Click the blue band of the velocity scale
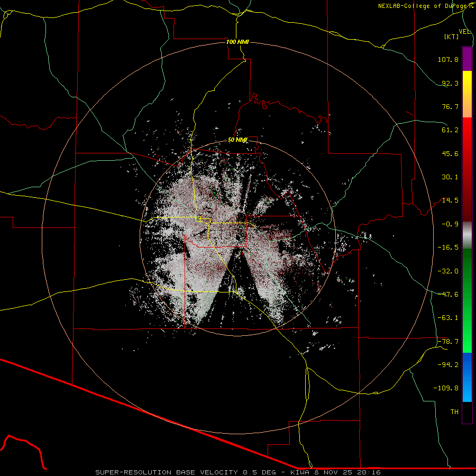The image size is (476, 476). pos(467,377)
